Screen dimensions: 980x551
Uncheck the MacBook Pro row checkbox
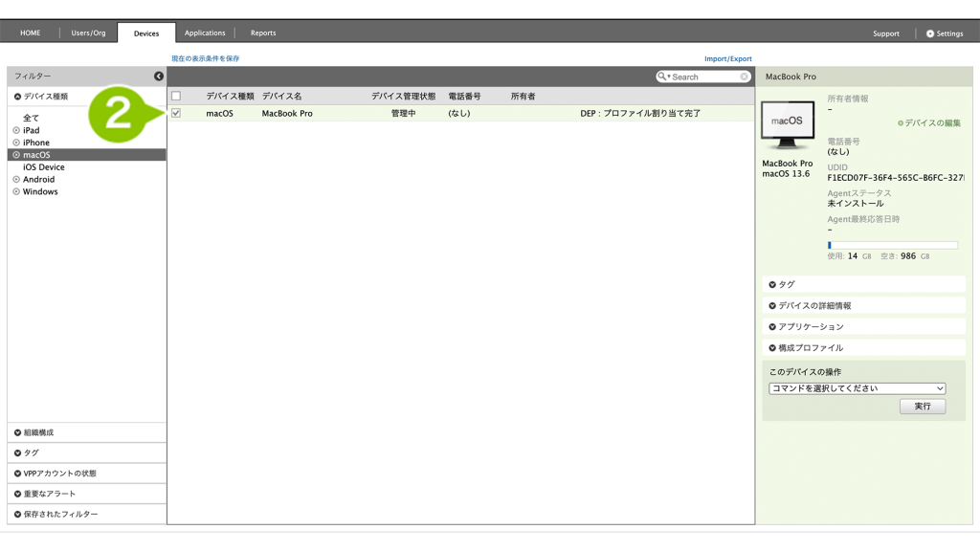pyautogui.click(x=176, y=113)
